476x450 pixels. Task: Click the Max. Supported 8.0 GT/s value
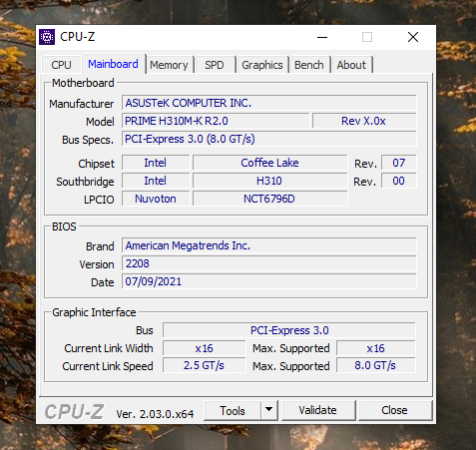point(376,366)
